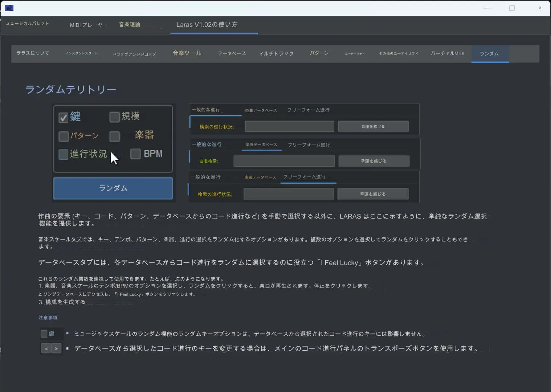The height and width of the screenshot is (392, 551).
Task: Click the 曲を検索 input field
Action: tap(284, 161)
